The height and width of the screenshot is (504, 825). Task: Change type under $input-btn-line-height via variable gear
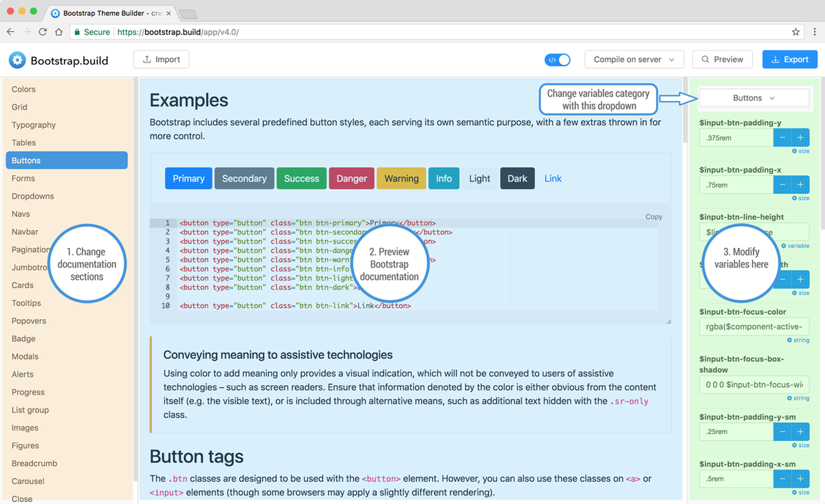(x=795, y=245)
